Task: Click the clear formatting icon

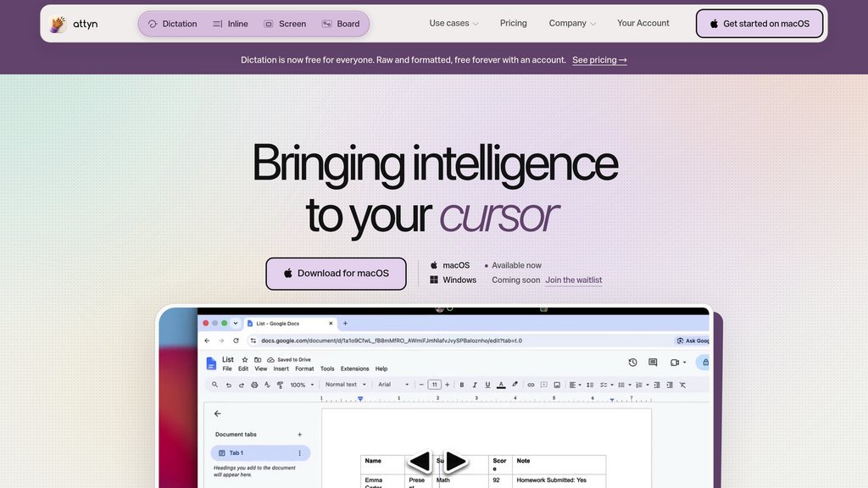Action: tap(682, 385)
